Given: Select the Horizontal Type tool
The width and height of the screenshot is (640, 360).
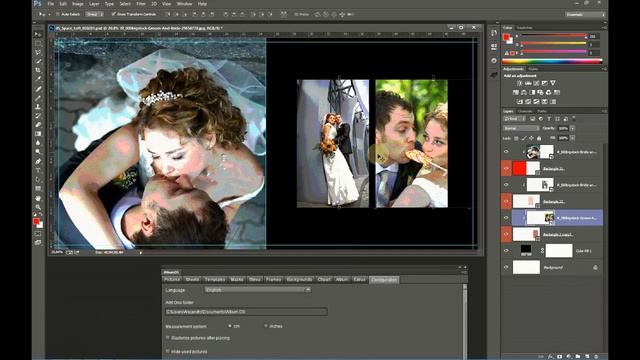Looking at the screenshot, I should (38, 171).
